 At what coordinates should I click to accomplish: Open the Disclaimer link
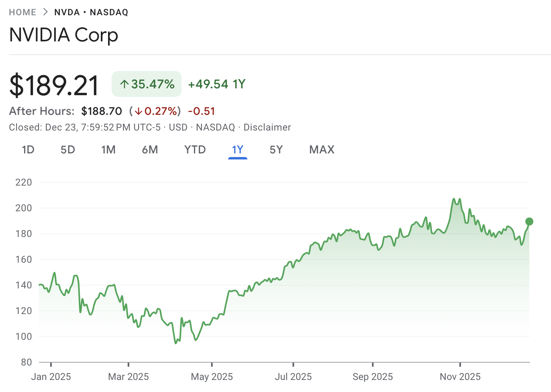click(x=267, y=127)
